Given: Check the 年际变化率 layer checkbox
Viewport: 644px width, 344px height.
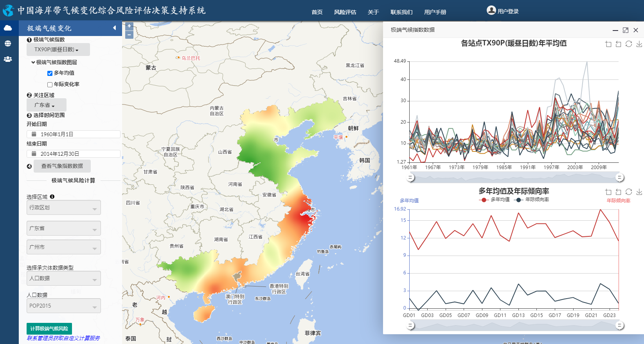Looking at the screenshot, I should (x=50, y=85).
